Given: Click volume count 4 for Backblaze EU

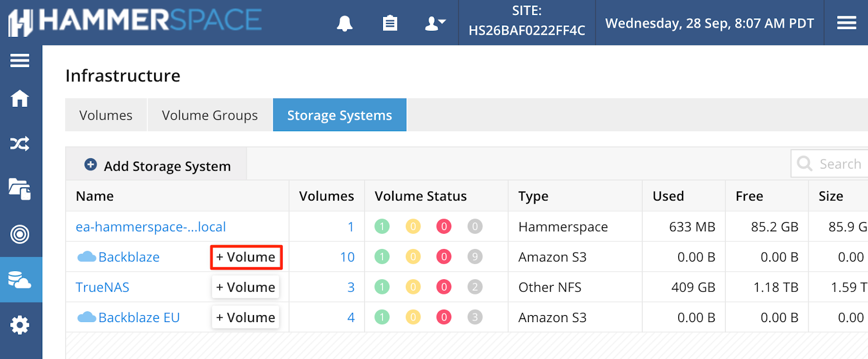Looking at the screenshot, I should [x=351, y=318].
